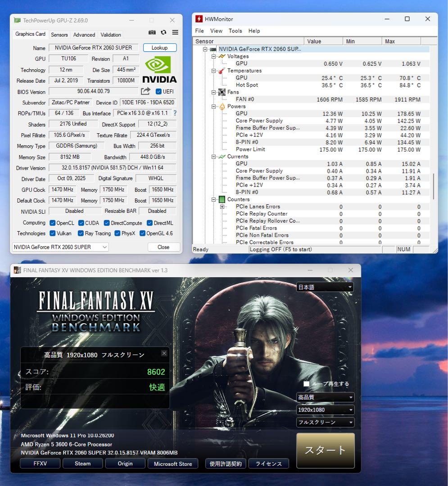Toggle the OpenCL checkbox
Image resolution: width=448 pixels, height=486 pixels.
tap(52, 223)
